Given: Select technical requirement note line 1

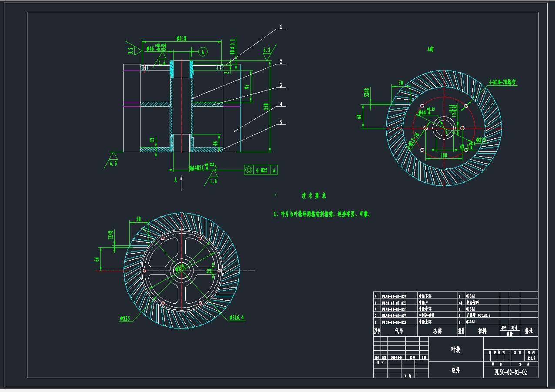Looking at the screenshot, I should pyautogui.click(x=322, y=214).
